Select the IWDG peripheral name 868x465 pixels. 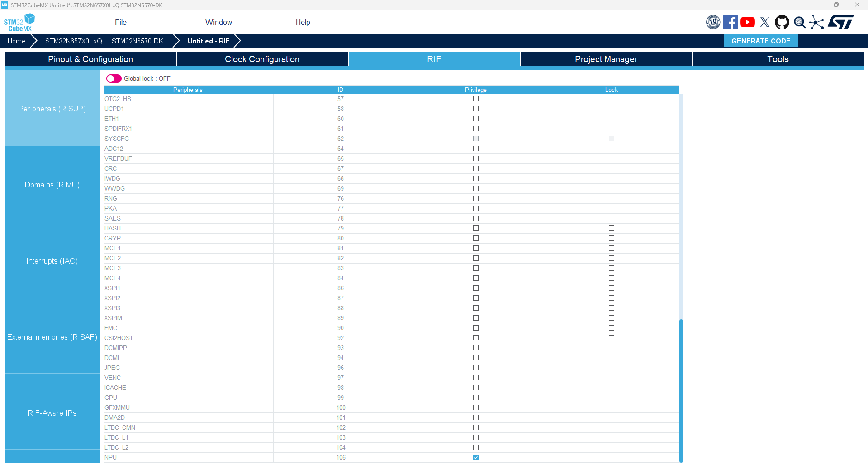(x=112, y=178)
